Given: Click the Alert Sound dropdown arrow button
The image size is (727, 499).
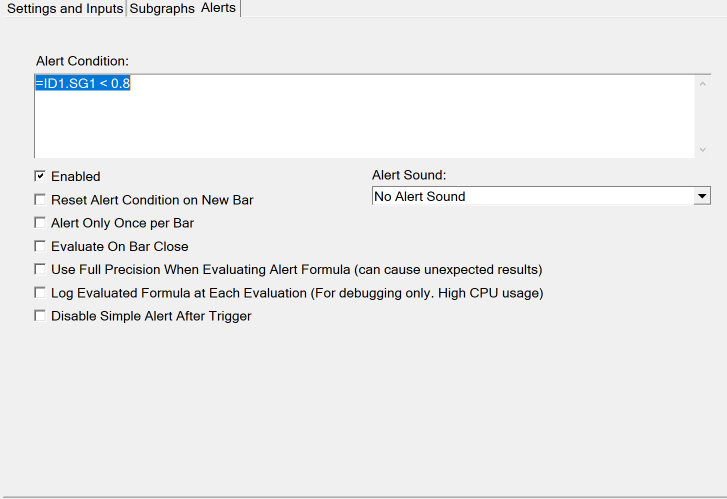Looking at the screenshot, I should point(702,196).
